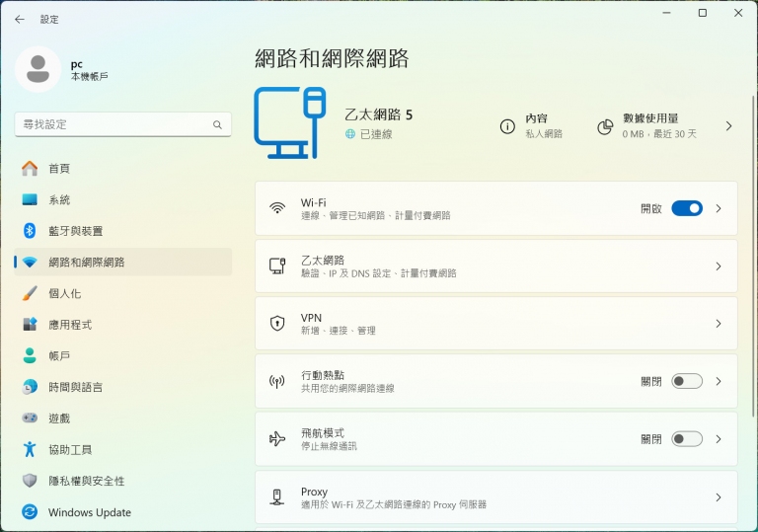Viewport: 758px width, 532px height.
Task: Click the 尋找設定 search field
Action: point(122,124)
